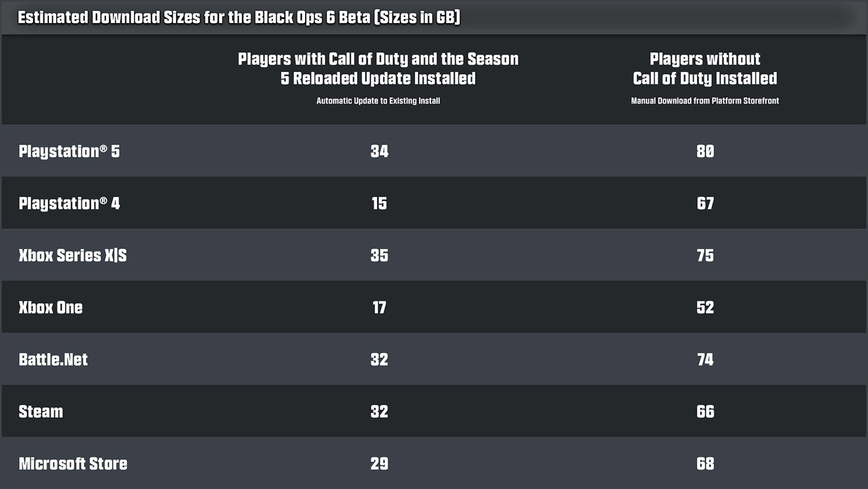This screenshot has height=489, width=868.
Task: Select the 'Manual Download from Platform Storefront' subtitle
Action: pyautogui.click(x=705, y=101)
